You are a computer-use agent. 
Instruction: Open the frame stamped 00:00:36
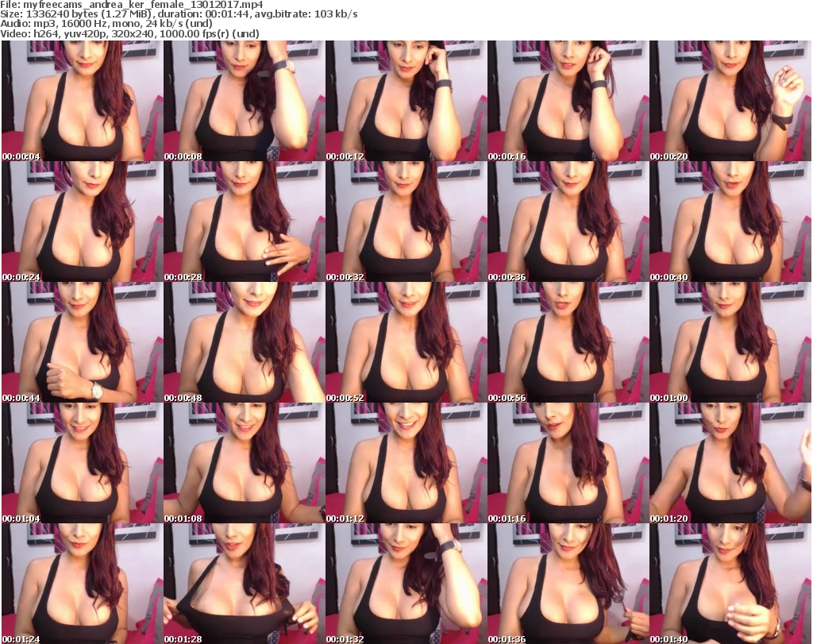pos(568,222)
